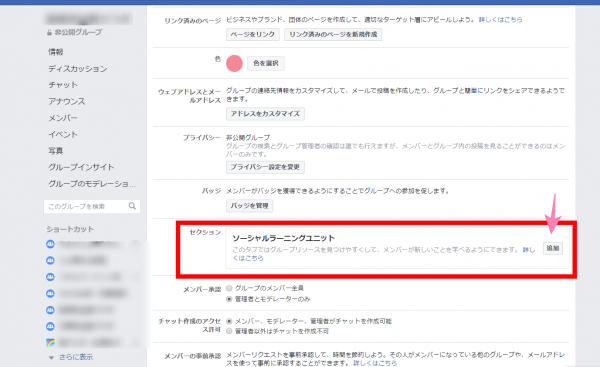This screenshot has width=600, height=367.
Task: Open 詳しくはこちら link in member pre-approval row
Action: (375, 363)
